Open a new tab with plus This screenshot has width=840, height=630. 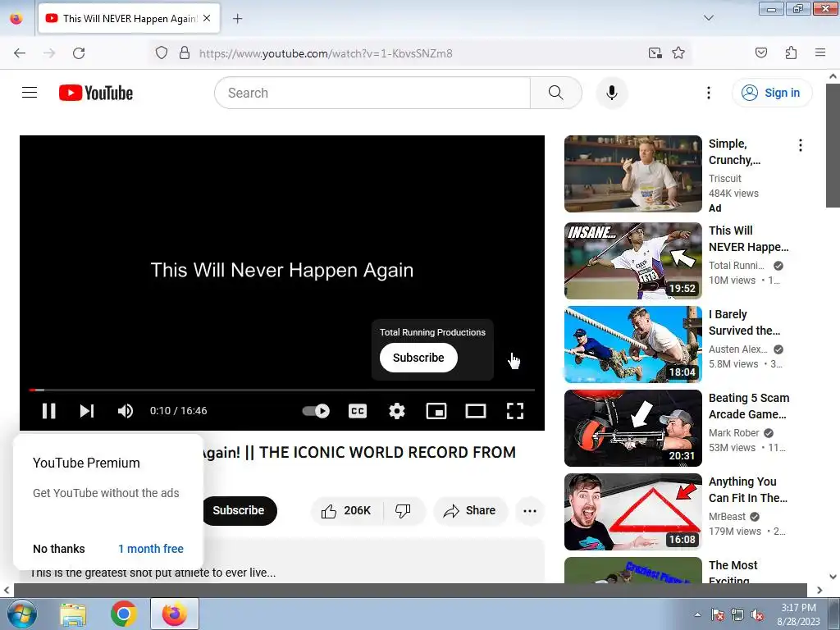click(x=237, y=18)
